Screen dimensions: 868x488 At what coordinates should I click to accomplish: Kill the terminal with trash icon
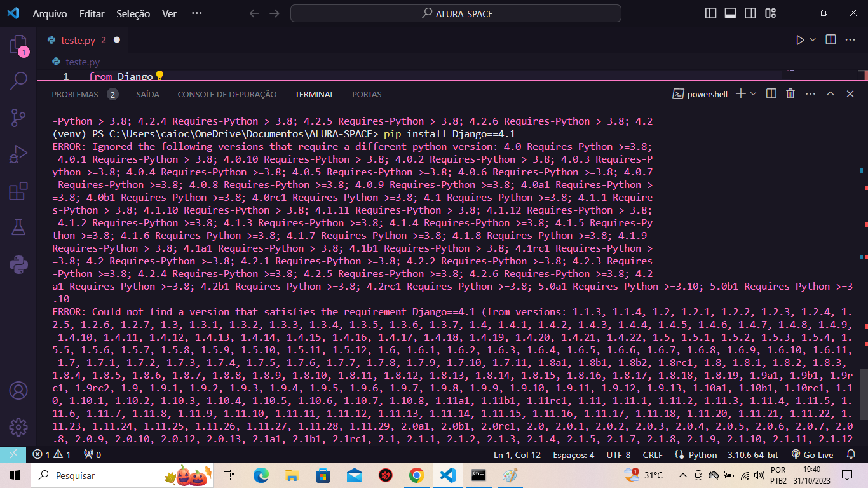pos(790,93)
